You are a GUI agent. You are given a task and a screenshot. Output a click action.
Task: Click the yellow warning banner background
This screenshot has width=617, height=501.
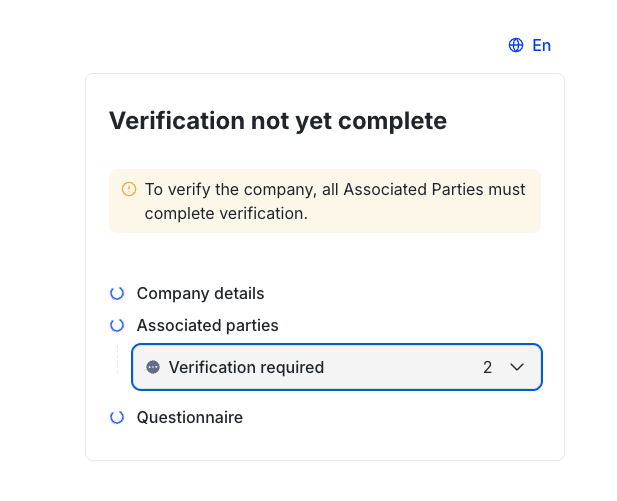[x=450, y=218]
